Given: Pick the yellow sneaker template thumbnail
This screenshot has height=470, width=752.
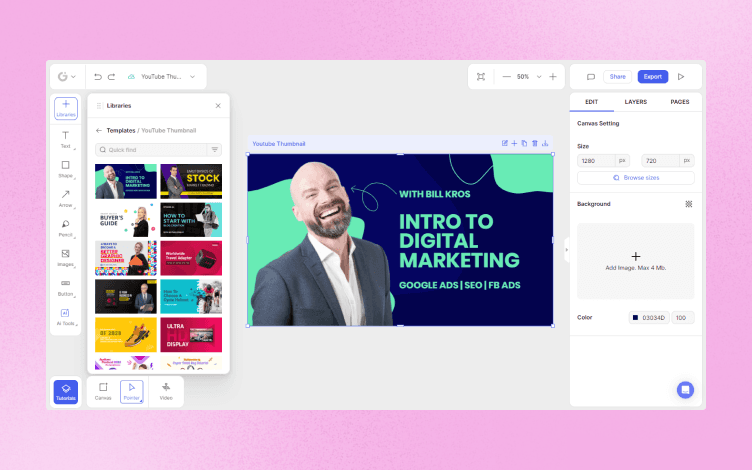Looking at the screenshot, I should tap(126, 335).
